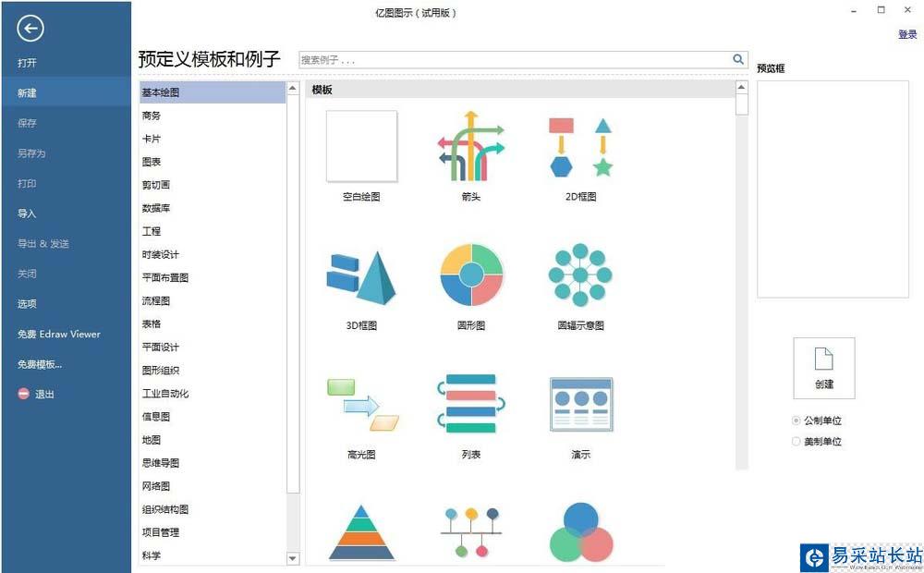
Task: Select the 空白绘图 blank drawing template
Action: (362, 147)
